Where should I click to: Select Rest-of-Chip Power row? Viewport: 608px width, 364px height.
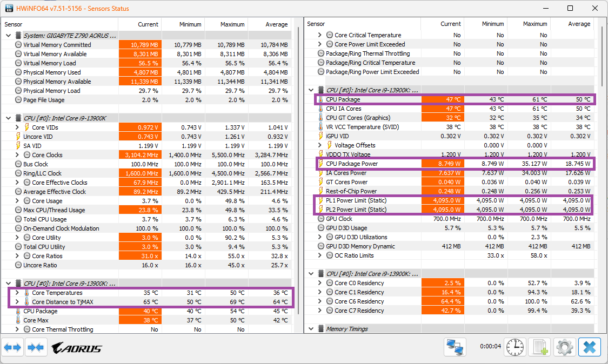click(450, 191)
